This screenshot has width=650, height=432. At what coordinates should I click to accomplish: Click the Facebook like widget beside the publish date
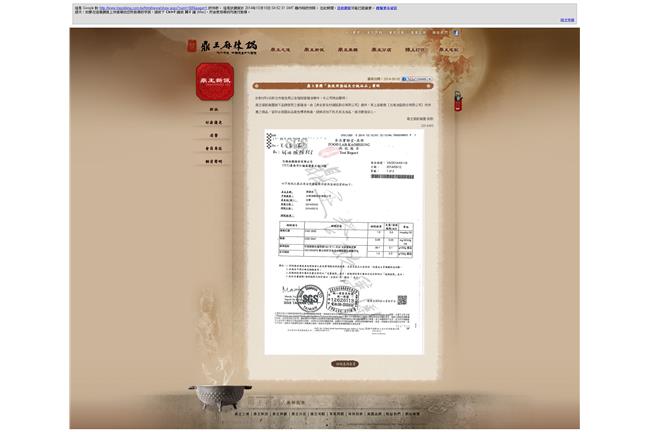tap(417, 79)
